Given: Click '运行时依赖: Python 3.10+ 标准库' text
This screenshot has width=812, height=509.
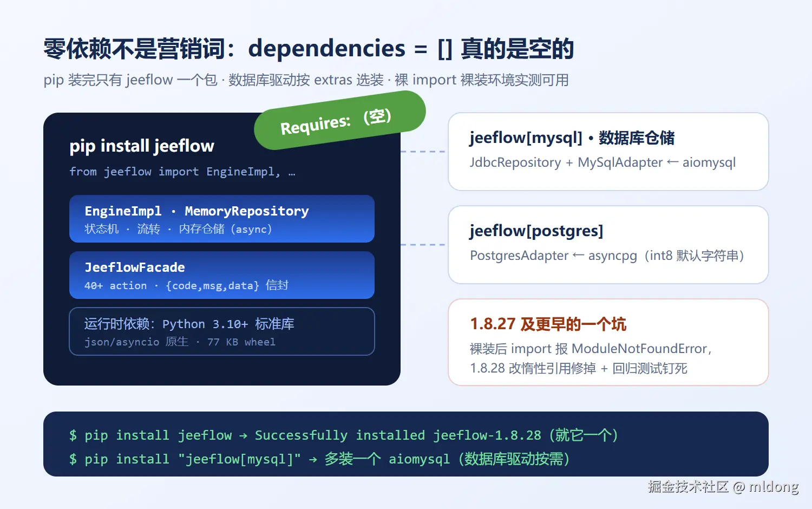Looking at the screenshot, I should [189, 324].
